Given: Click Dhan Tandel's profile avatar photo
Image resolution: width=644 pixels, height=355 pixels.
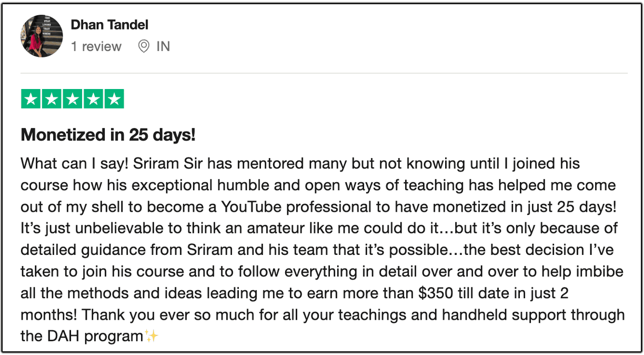Looking at the screenshot, I should coord(42,36).
